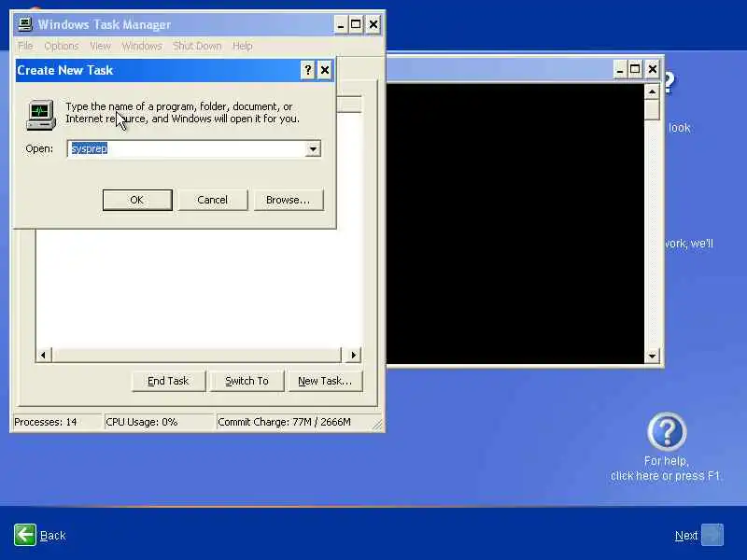The height and width of the screenshot is (560, 747).
Task: Open the File menu in Task Manager
Action: tap(25, 46)
